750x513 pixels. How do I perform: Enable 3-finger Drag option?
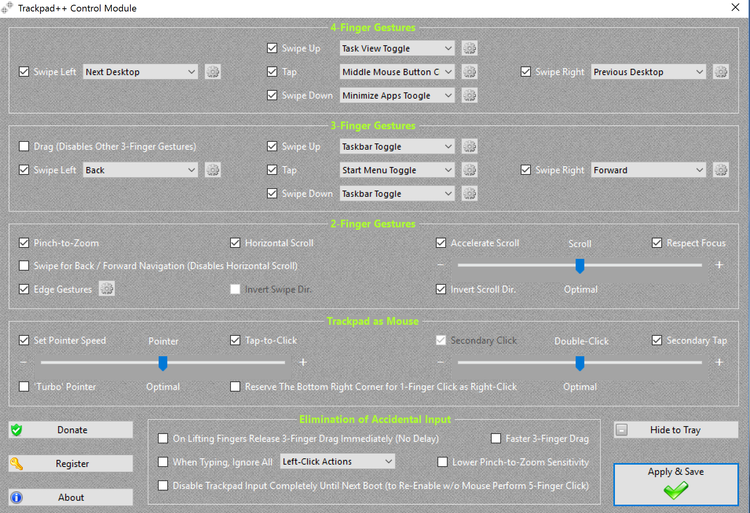(24, 146)
